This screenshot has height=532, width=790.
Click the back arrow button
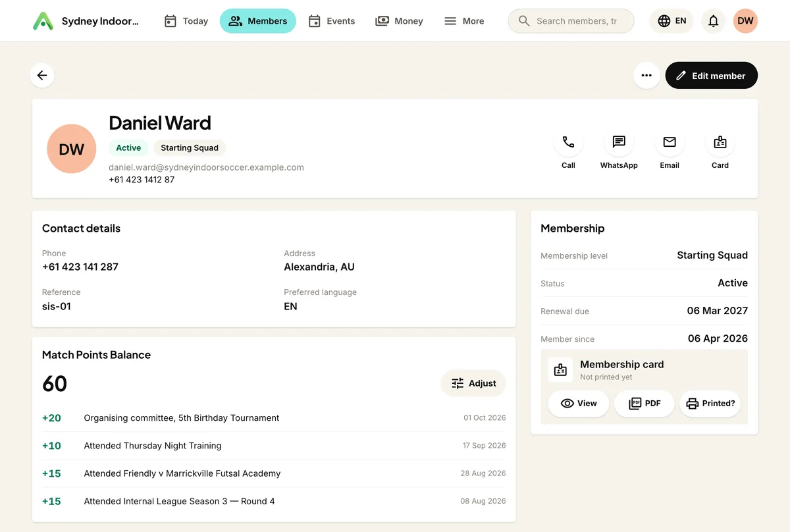pos(42,75)
